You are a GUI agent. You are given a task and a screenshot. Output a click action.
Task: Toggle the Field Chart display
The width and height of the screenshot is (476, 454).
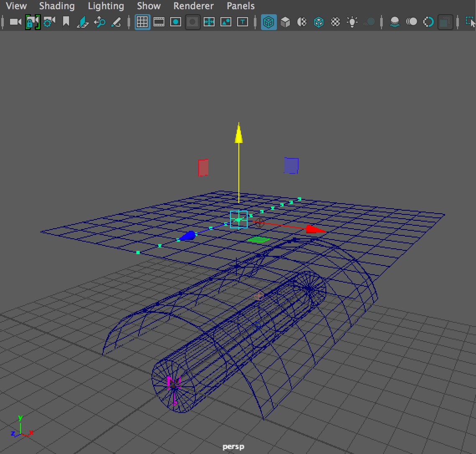(x=209, y=22)
